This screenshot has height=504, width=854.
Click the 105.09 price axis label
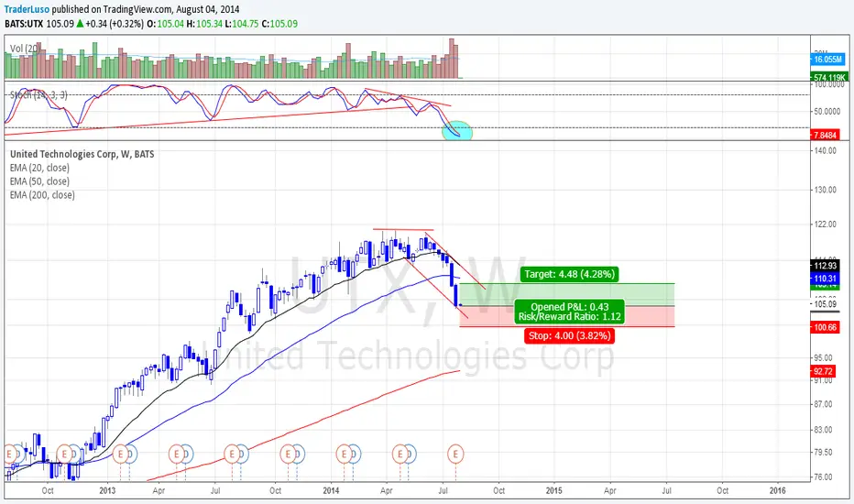825,304
